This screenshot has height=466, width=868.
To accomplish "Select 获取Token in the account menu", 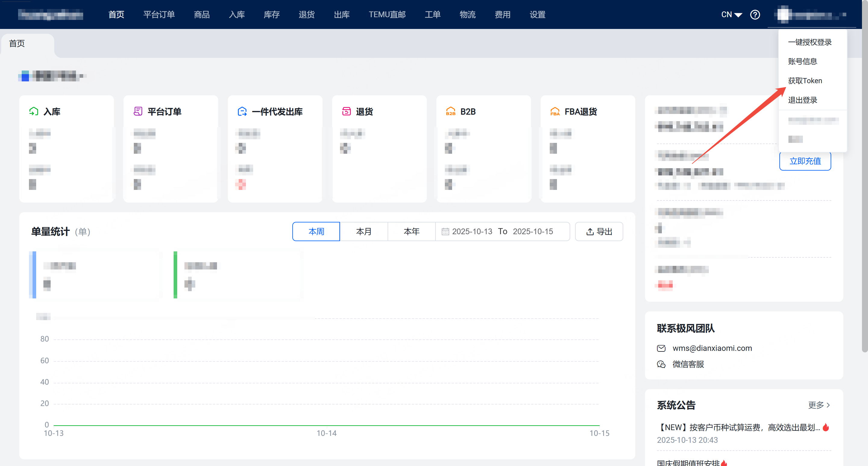I will (805, 80).
